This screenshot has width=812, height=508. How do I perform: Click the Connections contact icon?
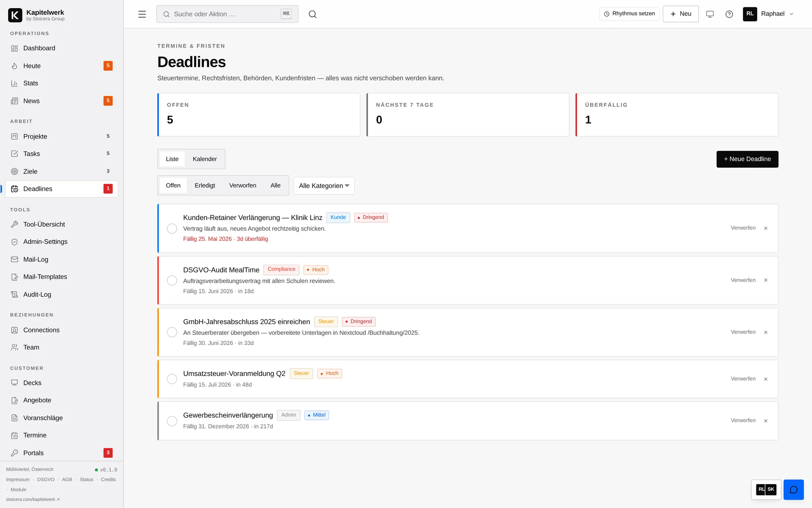(x=15, y=330)
